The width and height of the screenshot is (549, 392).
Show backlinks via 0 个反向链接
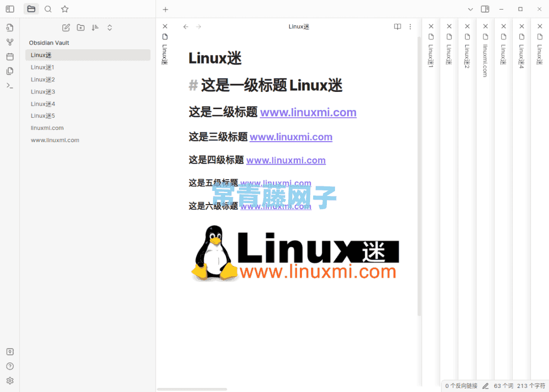point(461,386)
